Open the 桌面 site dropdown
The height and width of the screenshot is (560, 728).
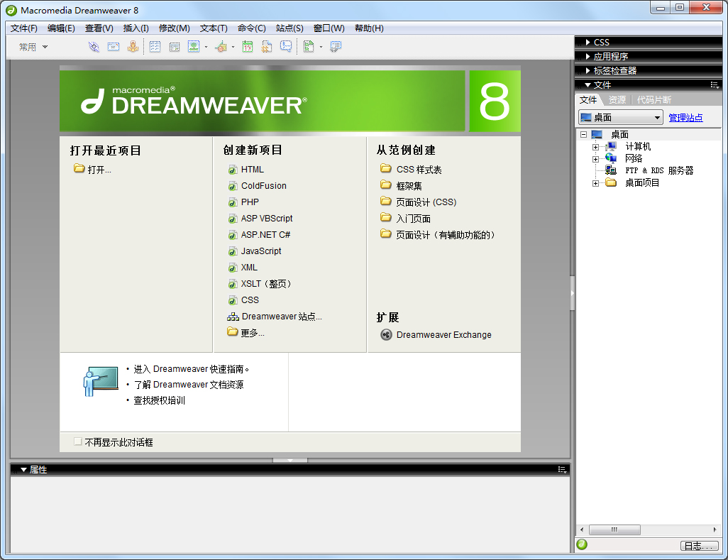[x=619, y=116]
